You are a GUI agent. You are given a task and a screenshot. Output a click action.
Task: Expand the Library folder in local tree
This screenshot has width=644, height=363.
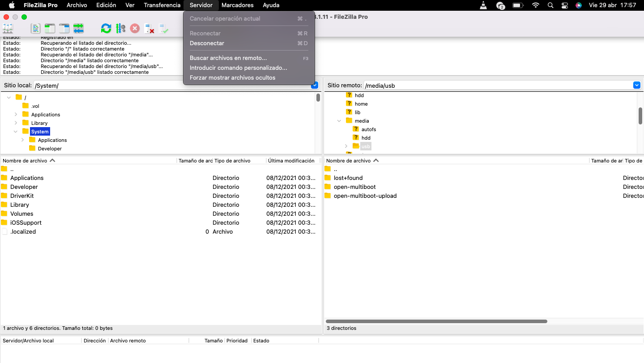16,123
